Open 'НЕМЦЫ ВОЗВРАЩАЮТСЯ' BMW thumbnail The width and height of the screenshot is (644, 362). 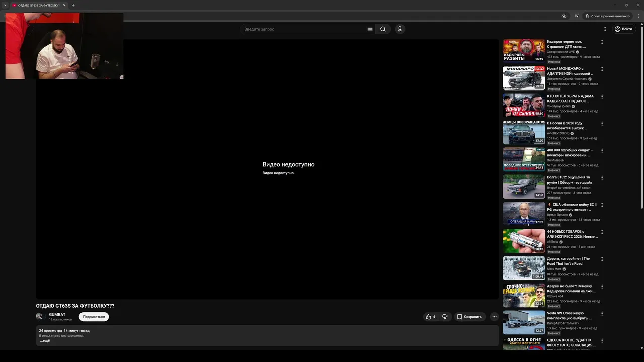pyautogui.click(x=524, y=132)
